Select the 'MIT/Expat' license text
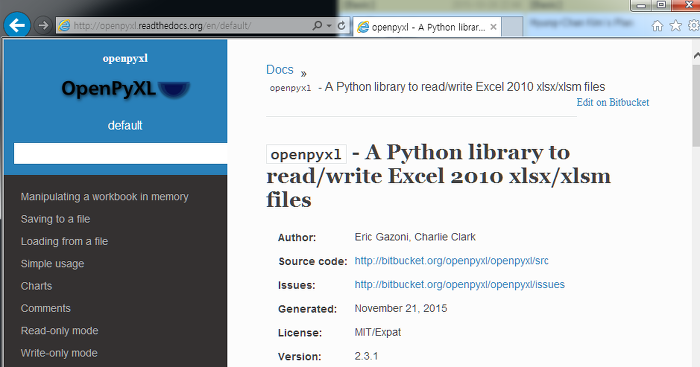This screenshot has height=367, width=700. [x=378, y=332]
